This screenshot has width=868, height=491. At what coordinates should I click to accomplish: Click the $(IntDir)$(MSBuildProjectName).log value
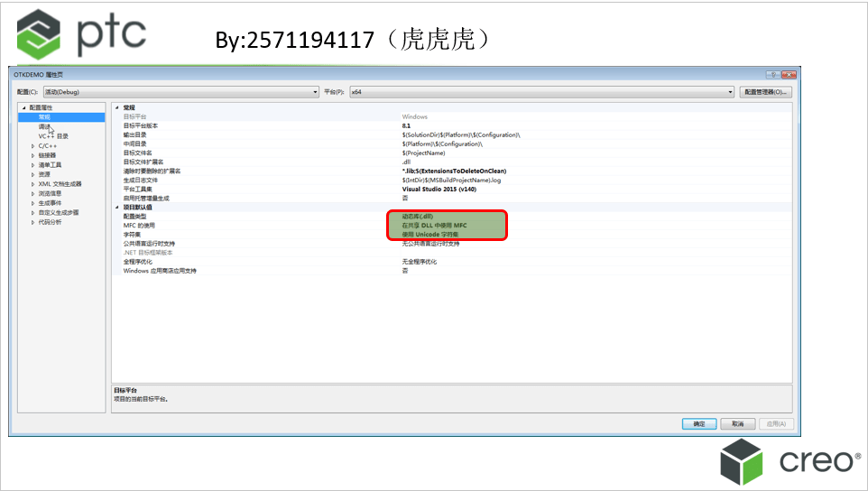click(451, 180)
